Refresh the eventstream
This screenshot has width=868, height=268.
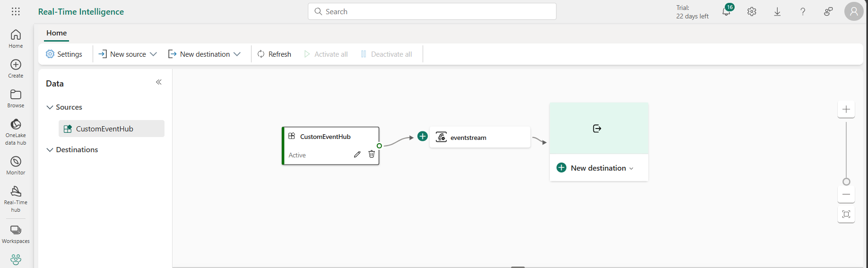pyautogui.click(x=274, y=54)
